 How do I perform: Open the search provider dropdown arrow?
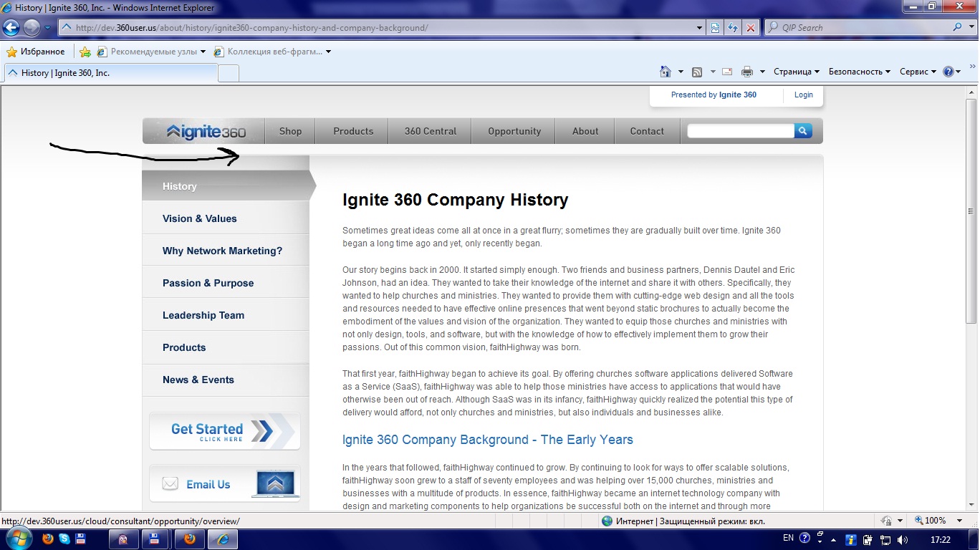pos(970,28)
